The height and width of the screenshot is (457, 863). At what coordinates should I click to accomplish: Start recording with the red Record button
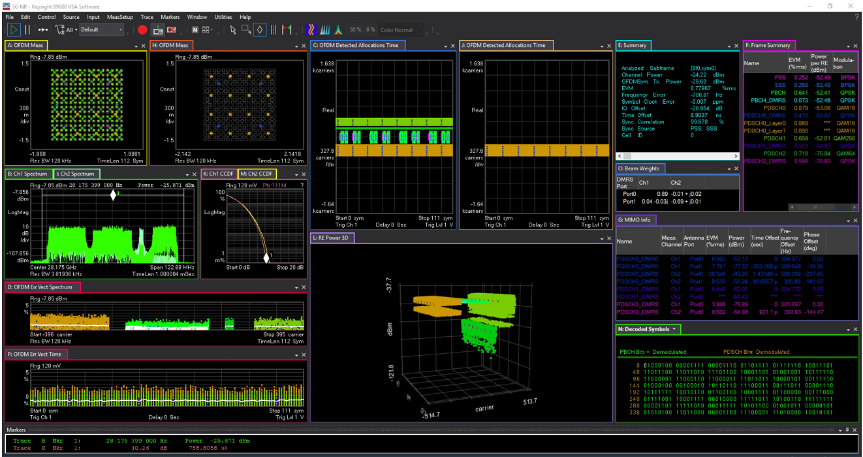pyautogui.click(x=143, y=30)
